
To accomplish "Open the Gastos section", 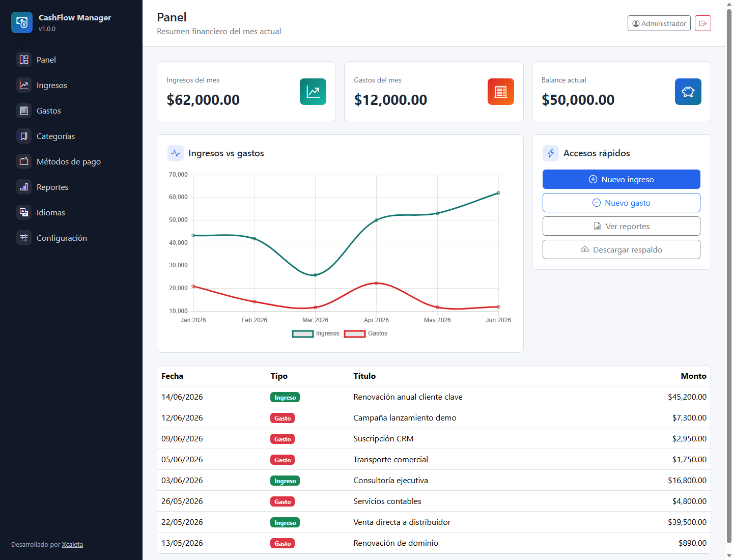I will coord(71,110).
